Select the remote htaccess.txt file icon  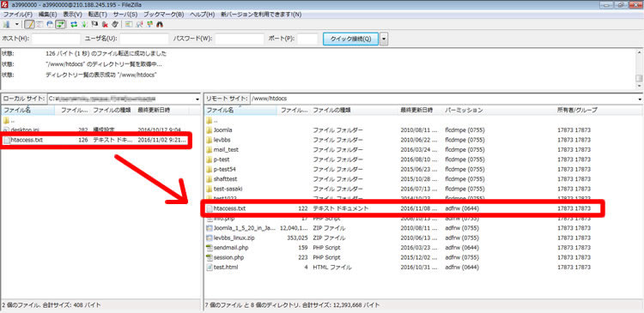[x=209, y=208]
